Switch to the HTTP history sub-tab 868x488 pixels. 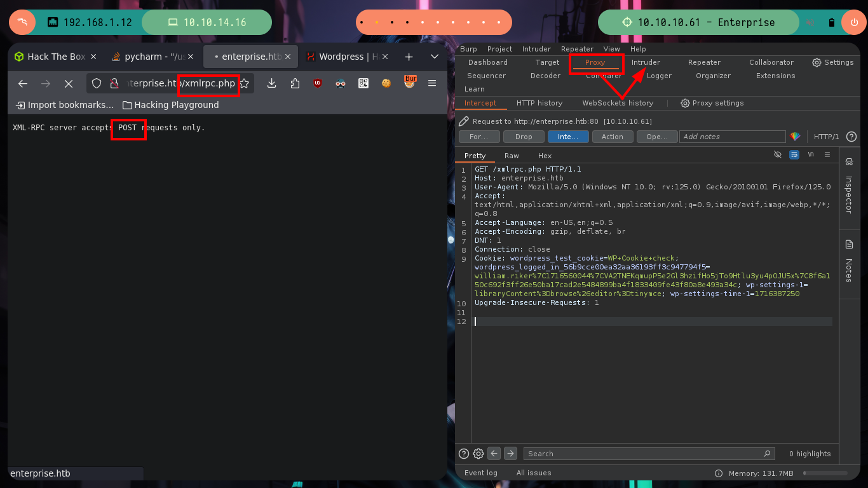[x=539, y=103]
